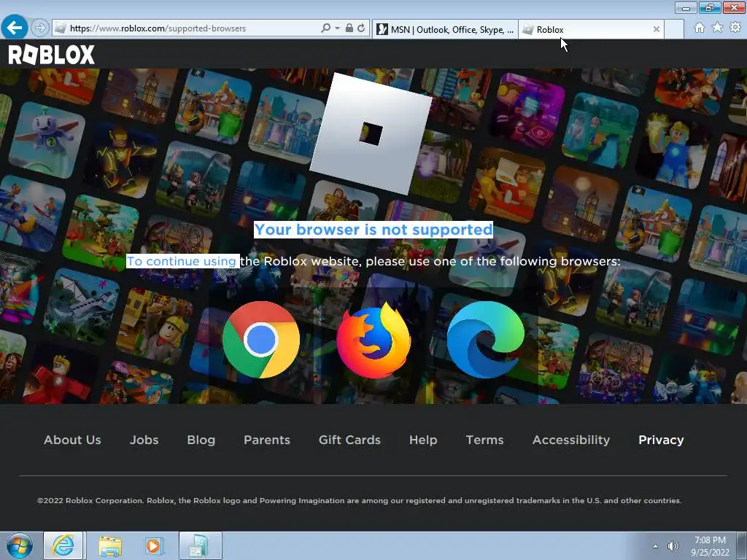Open the About Us footer link

pyautogui.click(x=72, y=440)
